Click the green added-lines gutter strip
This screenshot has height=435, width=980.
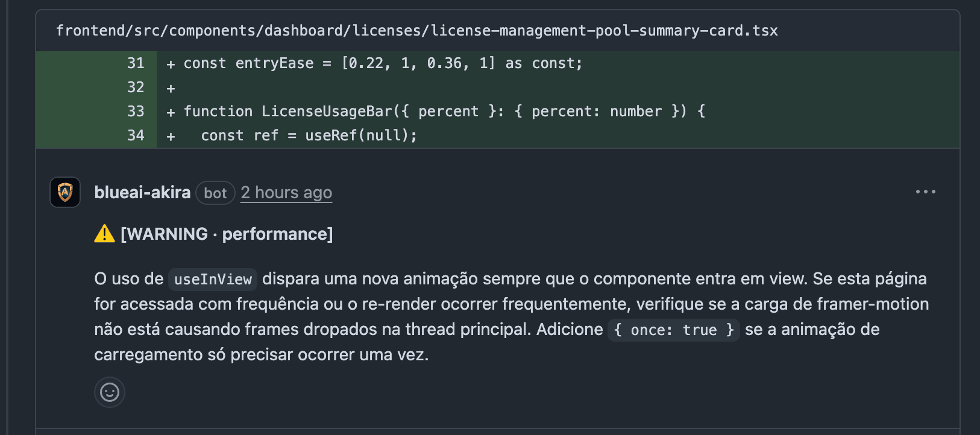(x=78, y=99)
